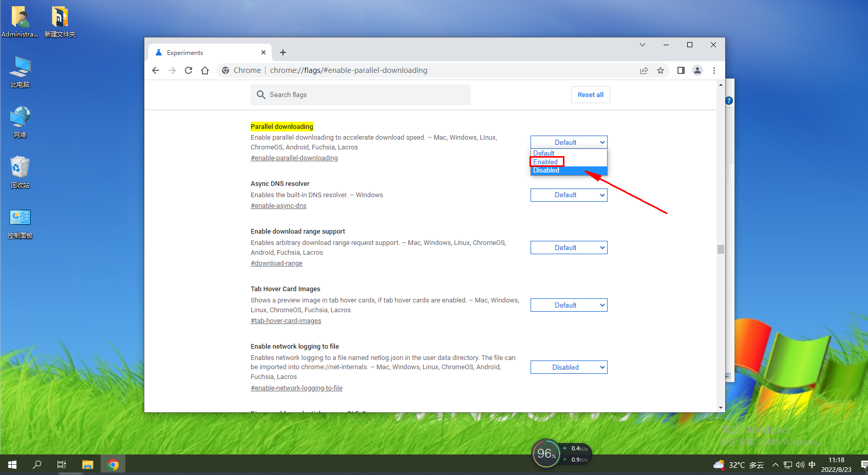The width and height of the screenshot is (868, 475).
Task: Select Enabled in Parallel downloading list
Action: [546, 162]
